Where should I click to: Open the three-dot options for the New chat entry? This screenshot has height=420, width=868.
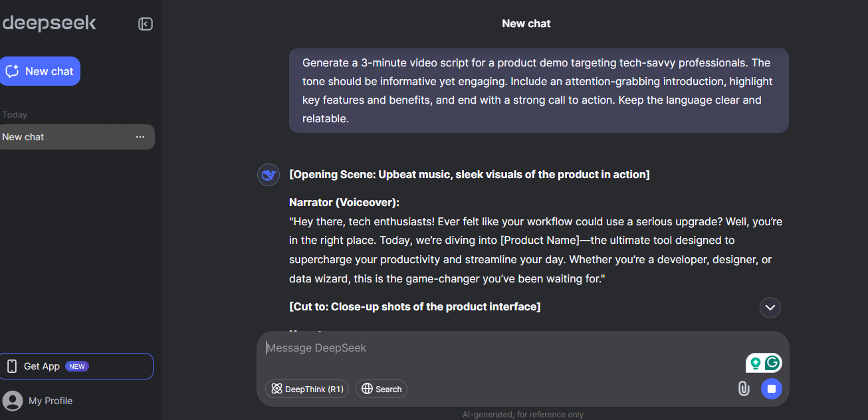[x=140, y=137]
